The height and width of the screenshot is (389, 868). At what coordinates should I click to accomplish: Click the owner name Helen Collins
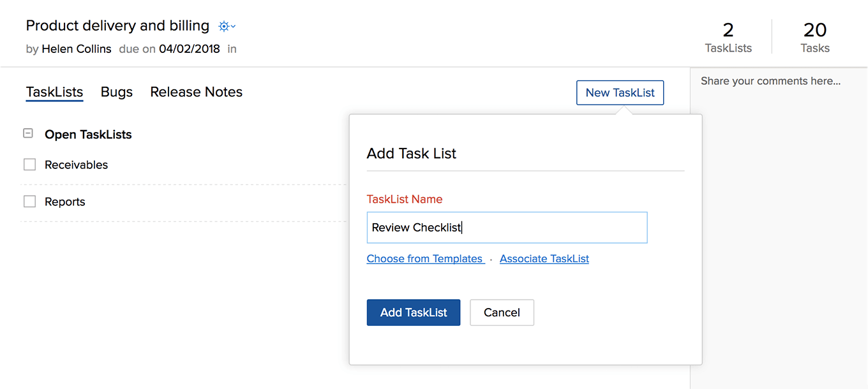[77, 48]
